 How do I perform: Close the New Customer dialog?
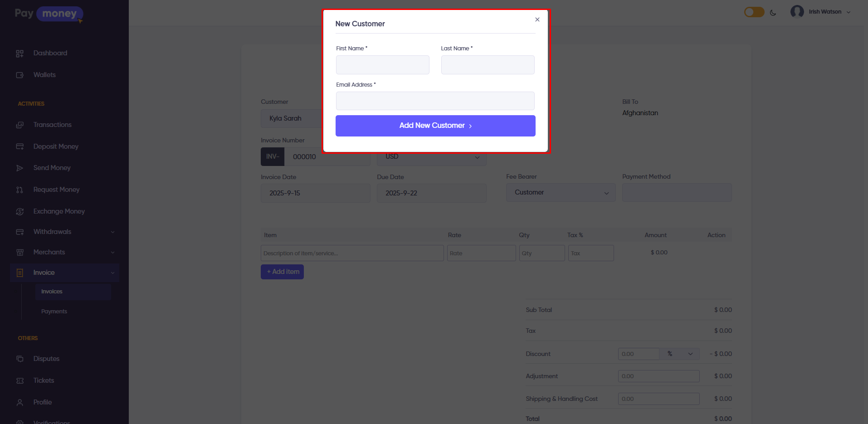537,19
